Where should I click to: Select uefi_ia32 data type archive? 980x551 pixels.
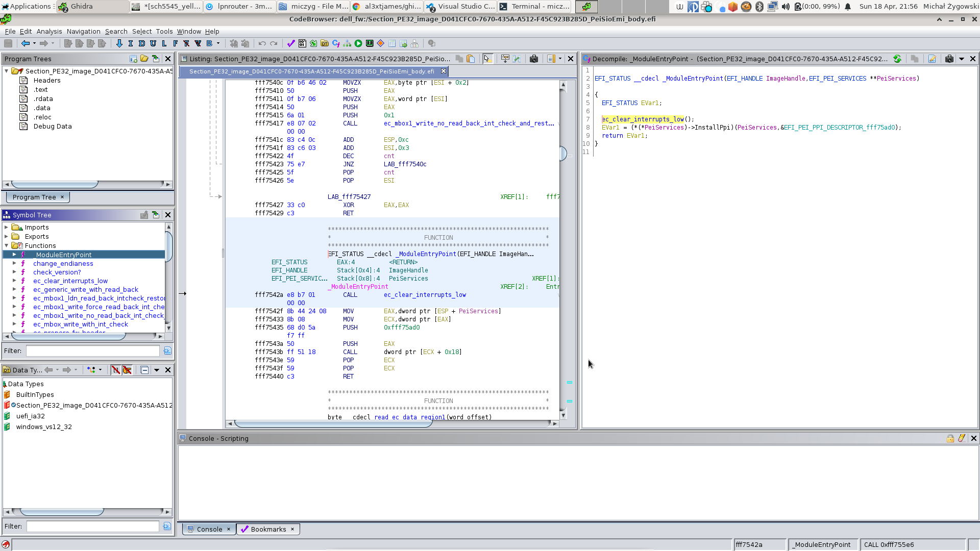tap(30, 416)
